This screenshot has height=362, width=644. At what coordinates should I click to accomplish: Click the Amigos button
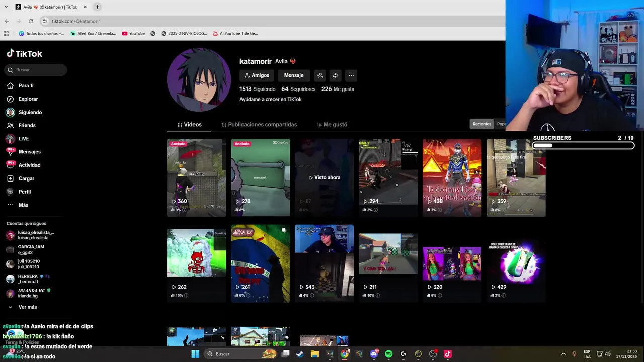click(x=257, y=75)
